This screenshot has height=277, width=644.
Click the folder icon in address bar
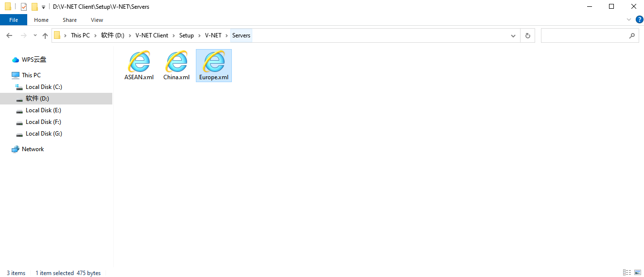point(57,35)
